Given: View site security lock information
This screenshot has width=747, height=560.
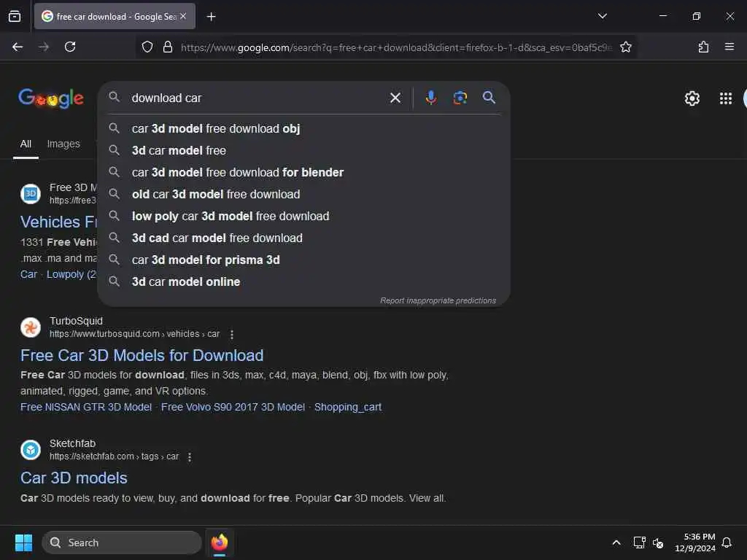Looking at the screenshot, I should click(168, 47).
